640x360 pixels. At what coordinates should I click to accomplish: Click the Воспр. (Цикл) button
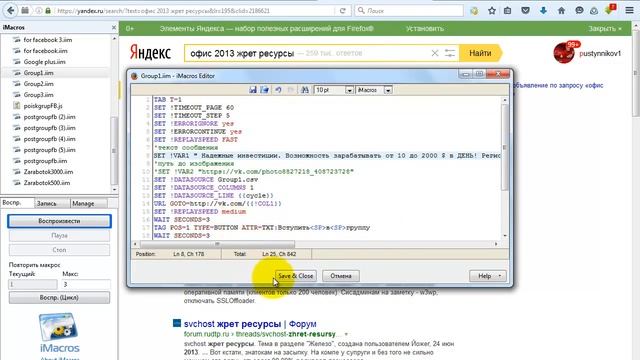tap(59, 298)
